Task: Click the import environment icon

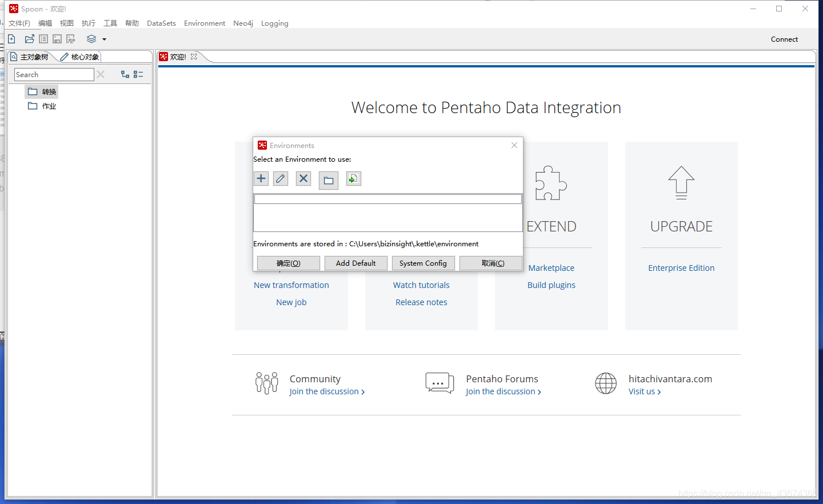Action: coord(354,179)
